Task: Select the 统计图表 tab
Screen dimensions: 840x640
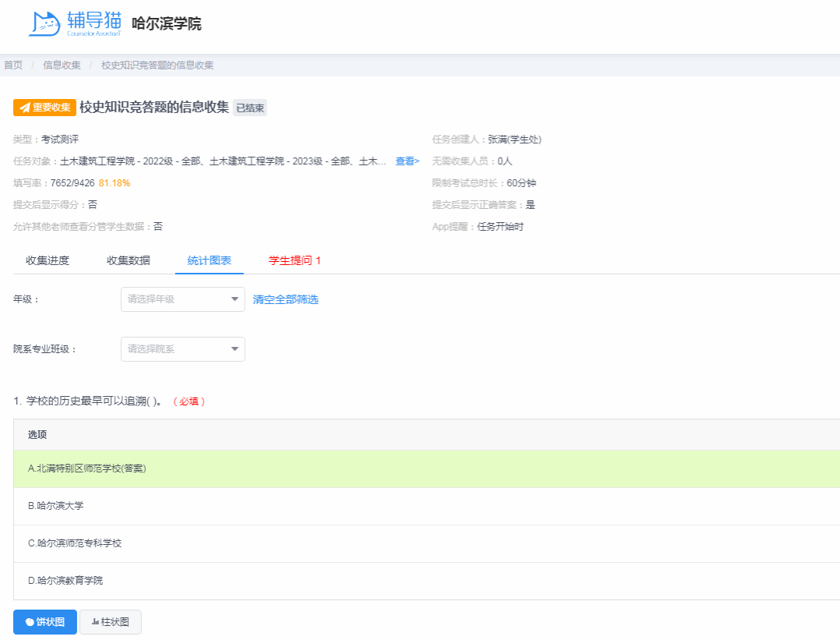Action: 210,260
